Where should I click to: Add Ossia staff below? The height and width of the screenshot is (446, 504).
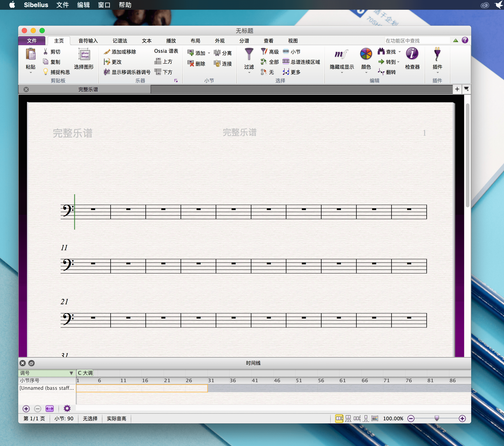163,72
